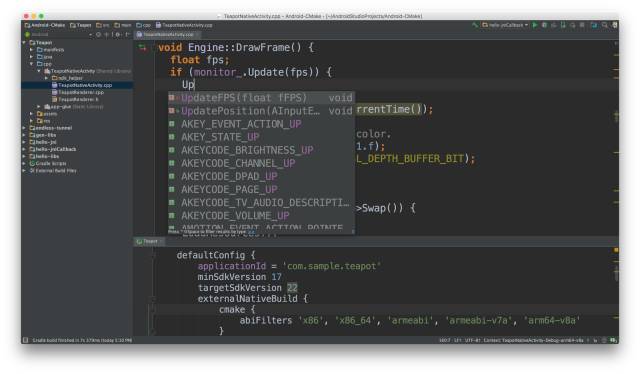The height and width of the screenshot is (374, 640).
Task: Select the Teapot breadcrumb in navigation bar
Action: (80, 25)
